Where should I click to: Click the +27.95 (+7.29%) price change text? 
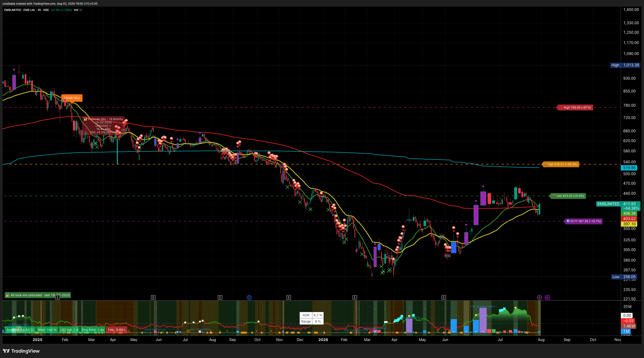click(x=61, y=10)
